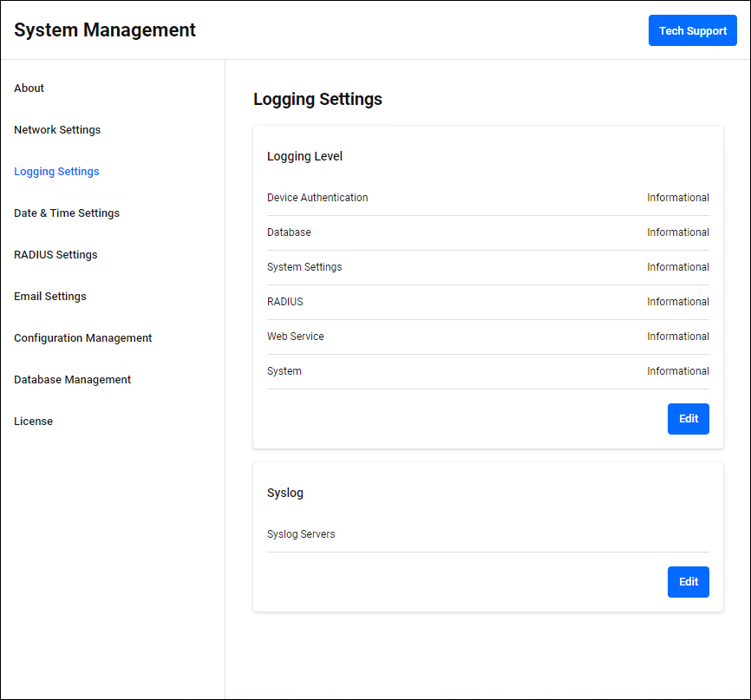
Task: Click Edit button in Syslog card
Action: [x=688, y=582]
